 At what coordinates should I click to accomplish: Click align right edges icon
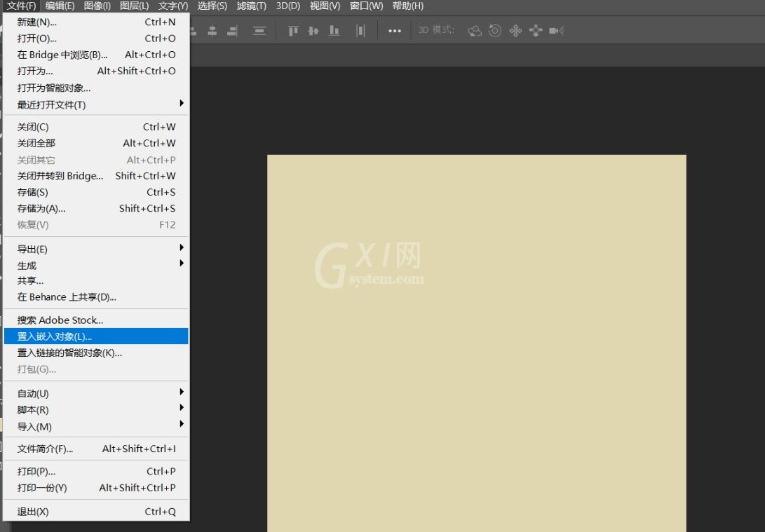point(232,31)
